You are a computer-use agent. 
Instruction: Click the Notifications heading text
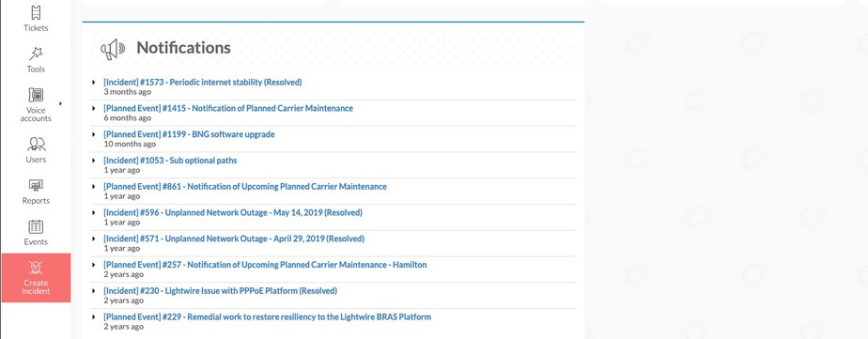point(184,48)
